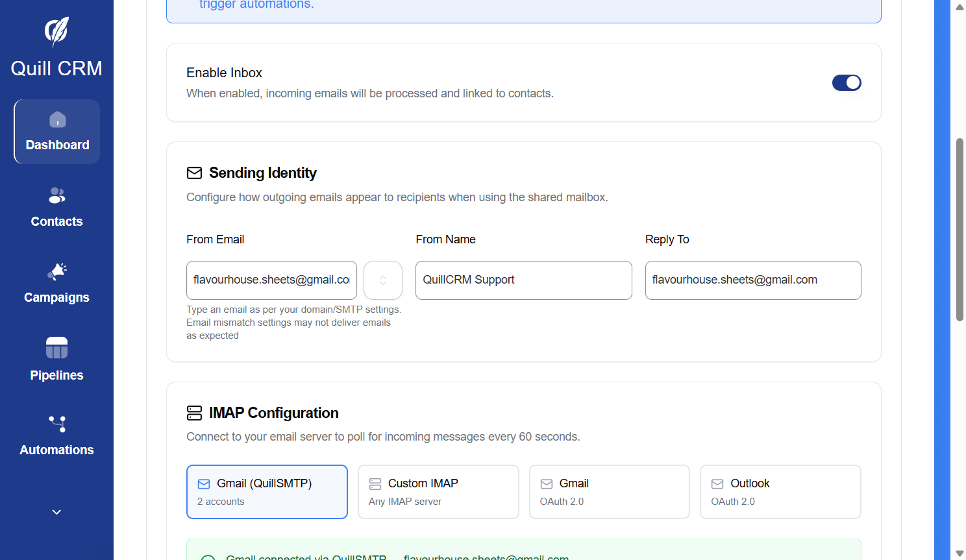The image size is (966, 560).
Task: Click the Quill CRM feather logo
Action: (56, 31)
